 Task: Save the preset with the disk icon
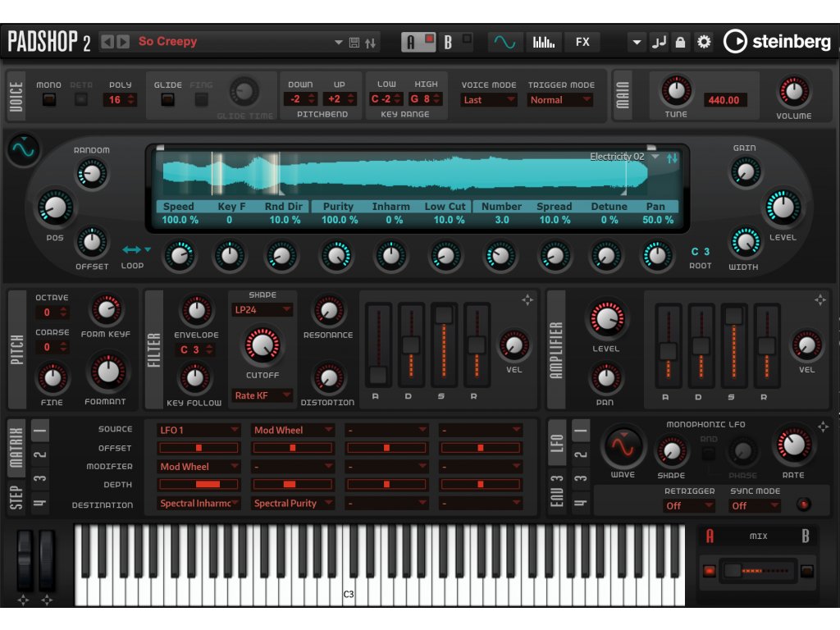pos(354,43)
